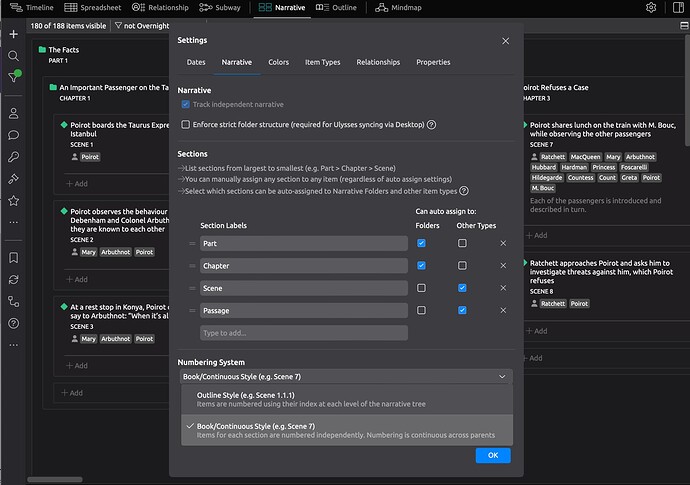Open the Relationships settings tab
Viewport: 690px width, 485px height.
[x=378, y=62]
